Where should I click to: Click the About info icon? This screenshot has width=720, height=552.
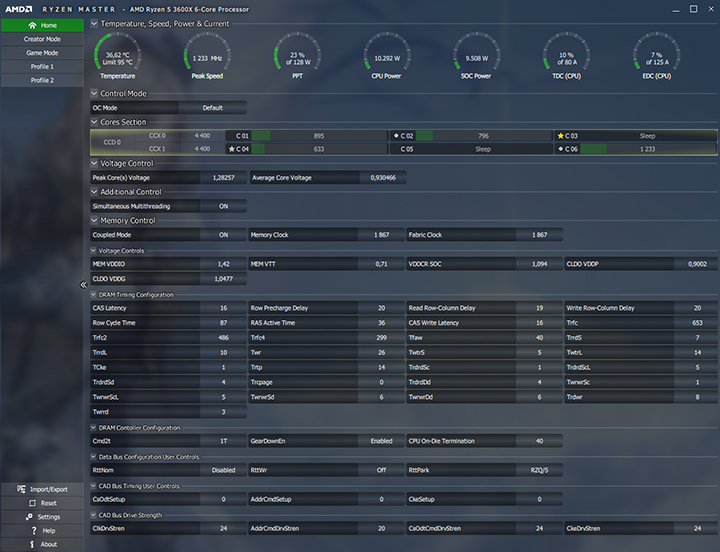point(32,544)
